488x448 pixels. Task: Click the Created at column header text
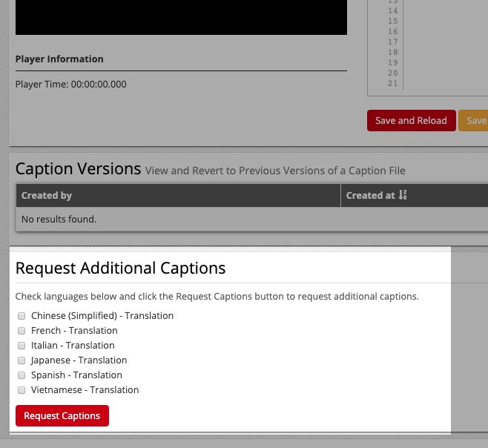(370, 196)
